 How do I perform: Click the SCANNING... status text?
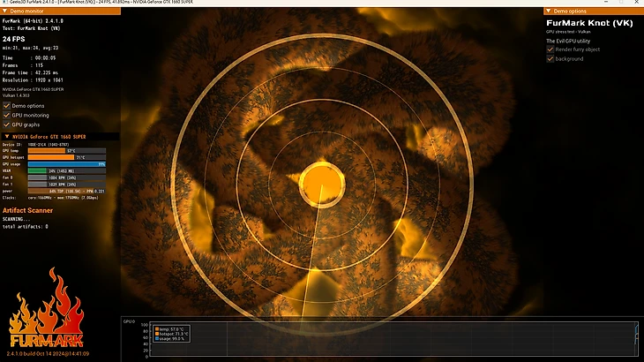[16, 219]
